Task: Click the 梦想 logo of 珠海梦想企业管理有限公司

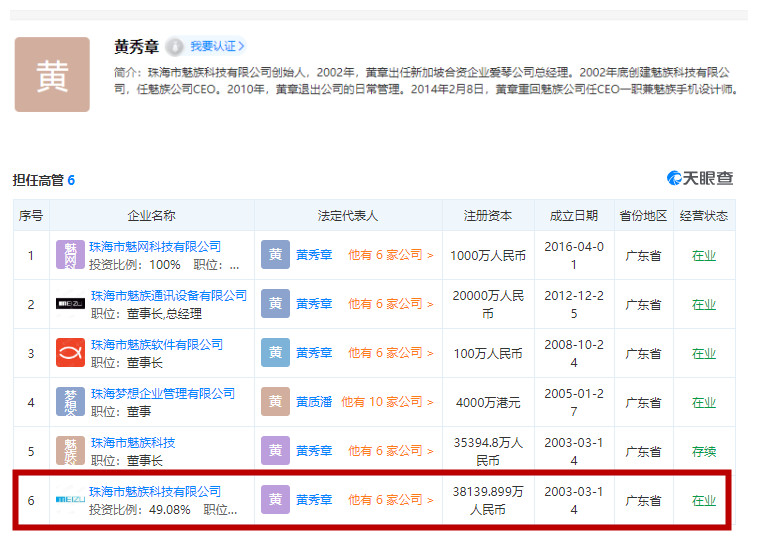Action: point(70,402)
